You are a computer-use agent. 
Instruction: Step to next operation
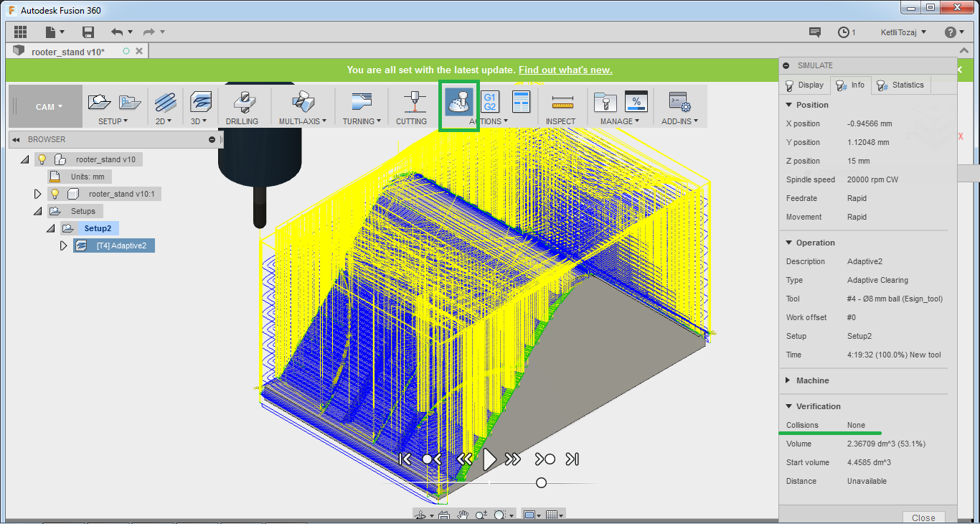coord(545,459)
